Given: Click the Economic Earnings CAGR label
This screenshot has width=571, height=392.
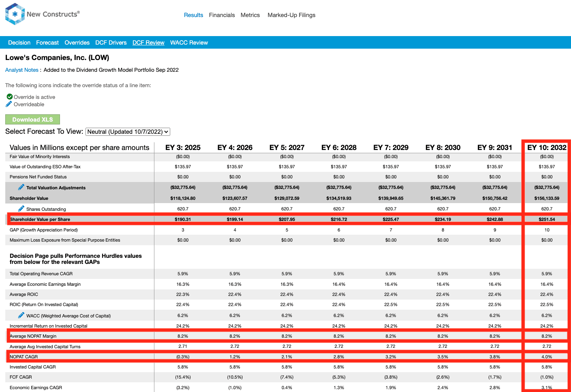Looking at the screenshot, I should [36, 388].
